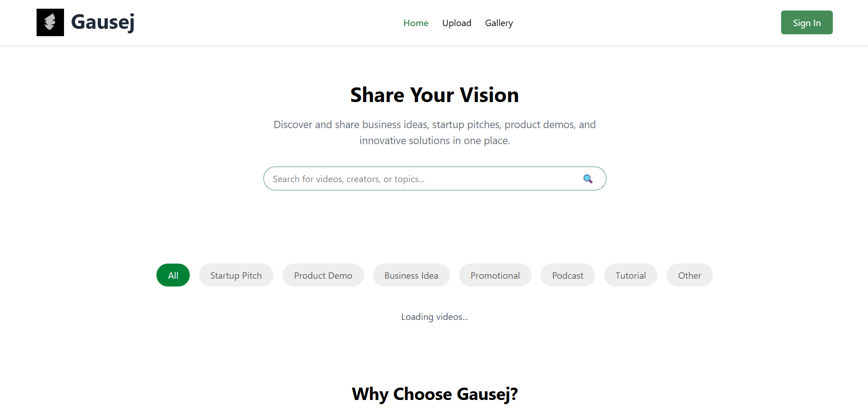
Task: Go to the Home nav link
Action: click(x=416, y=23)
